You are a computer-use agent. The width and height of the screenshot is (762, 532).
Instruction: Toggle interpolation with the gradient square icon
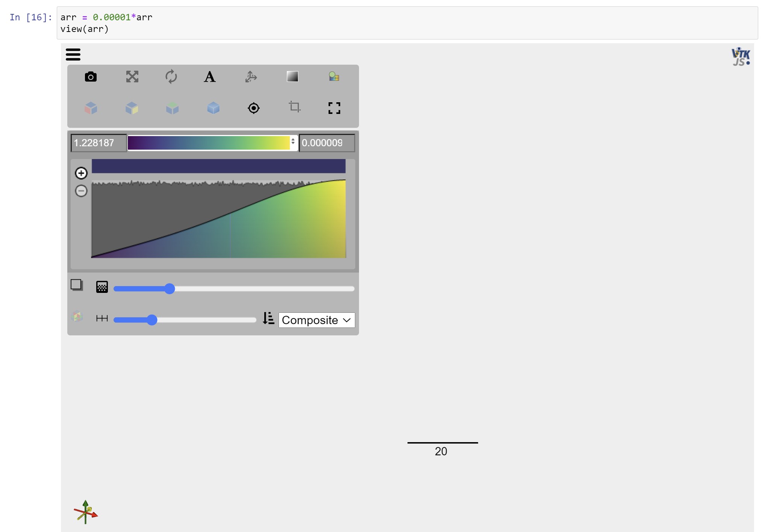293,77
